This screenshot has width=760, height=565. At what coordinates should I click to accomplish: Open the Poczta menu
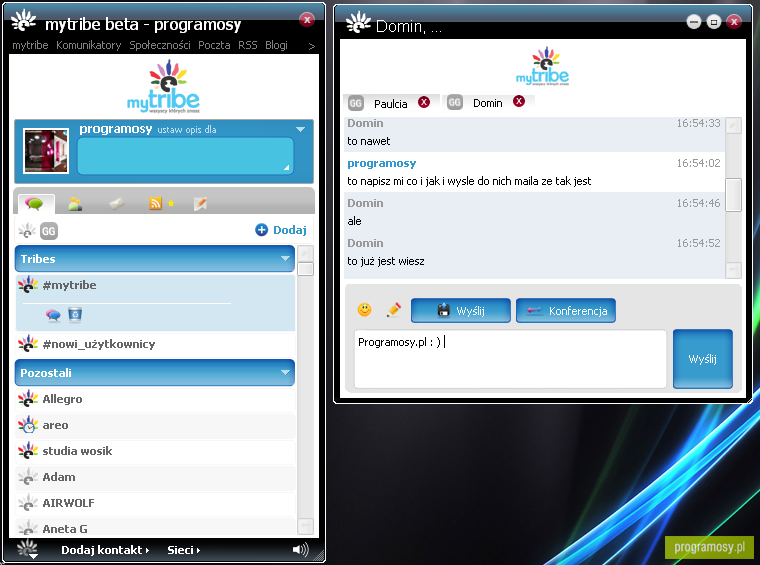point(214,45)
